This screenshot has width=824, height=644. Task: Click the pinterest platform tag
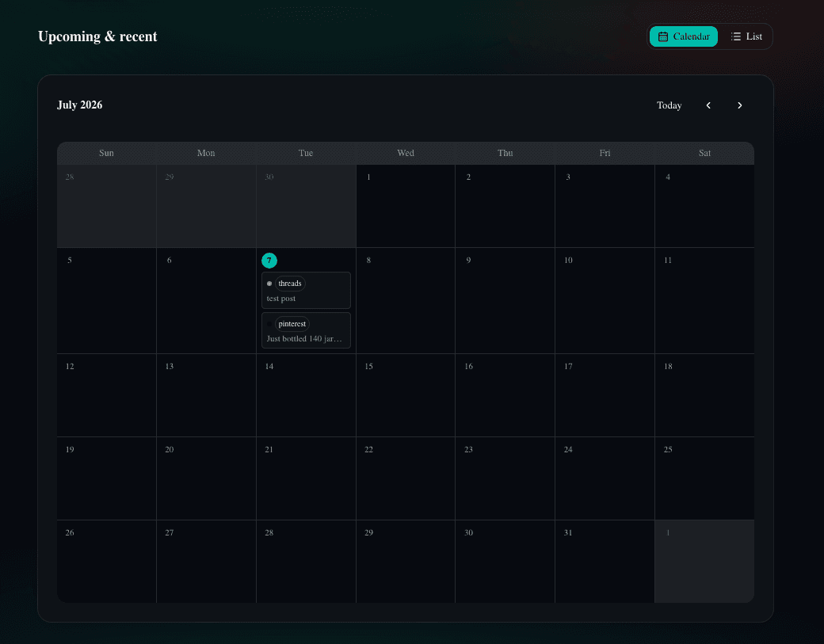point(292,324)
